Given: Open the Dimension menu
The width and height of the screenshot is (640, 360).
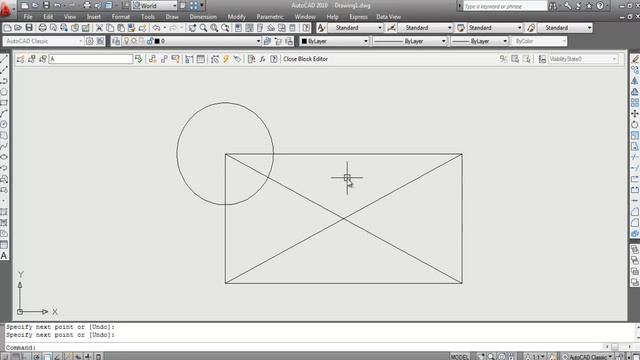Looking at the screenshot, I should click(203, 17).
